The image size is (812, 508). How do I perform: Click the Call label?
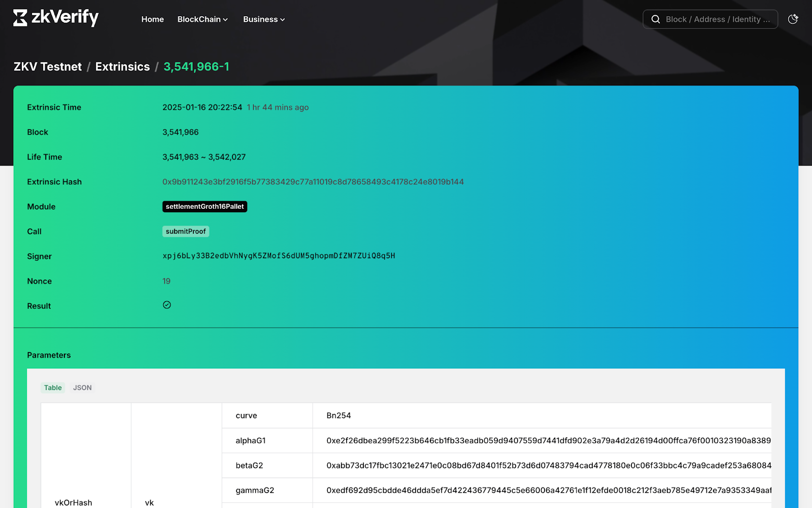click(35, 232)
